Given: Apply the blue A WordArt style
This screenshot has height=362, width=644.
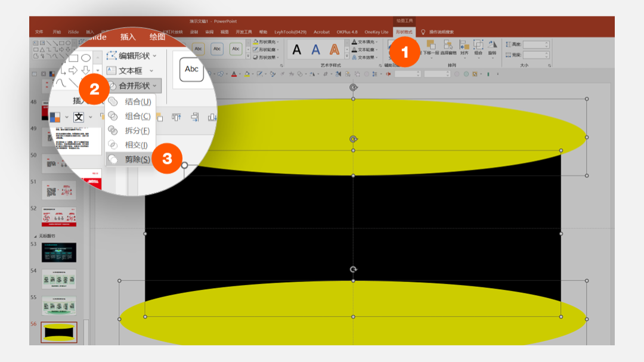Looking at the screenshot, I should [315, 49].
